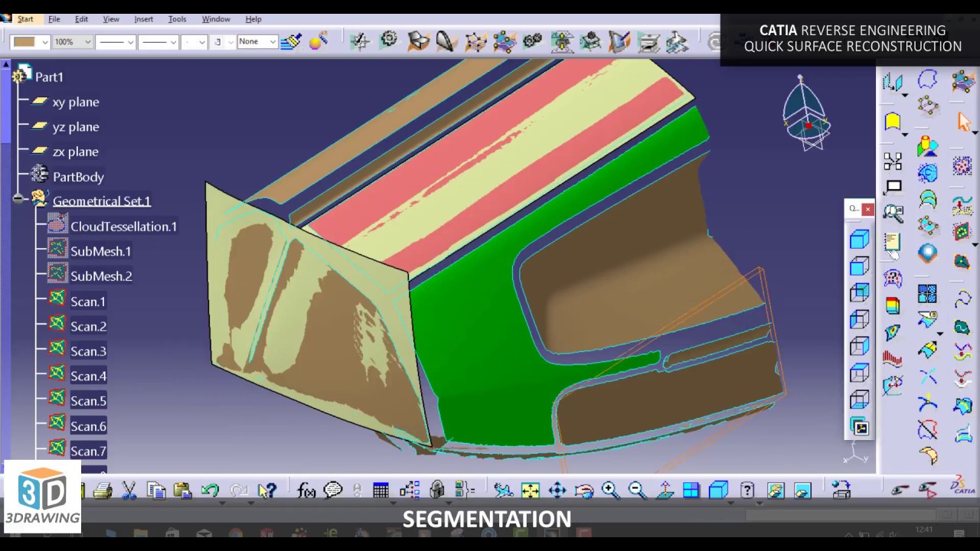The image size is (980, 551).
Task: Click the Isometric View cube icon
Action: 718,490
